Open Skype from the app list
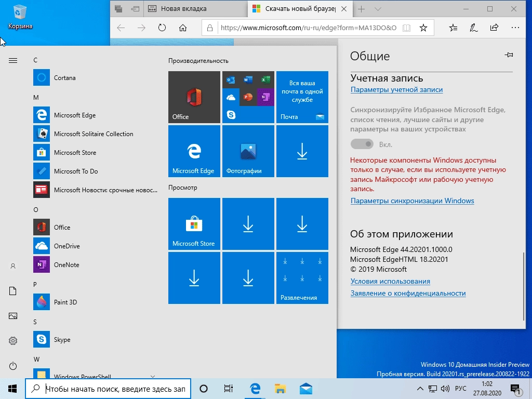532x399 pixels. click(x=95, y=339)
